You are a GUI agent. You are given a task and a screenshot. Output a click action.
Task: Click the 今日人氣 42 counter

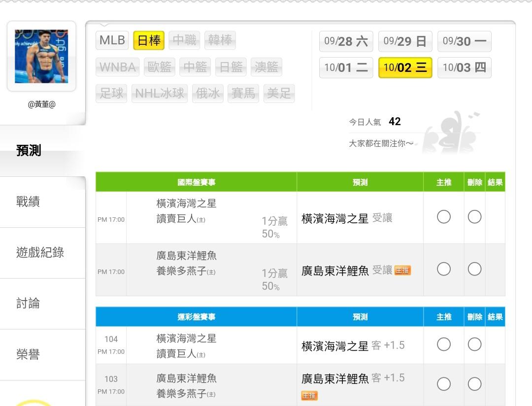pyautogui.click(x=375, y=122)
